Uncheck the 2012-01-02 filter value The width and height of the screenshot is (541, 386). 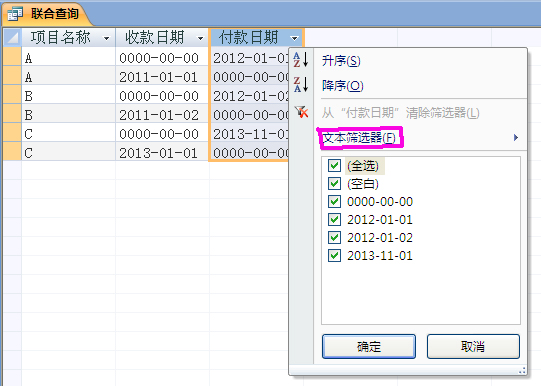coord(334,237)
